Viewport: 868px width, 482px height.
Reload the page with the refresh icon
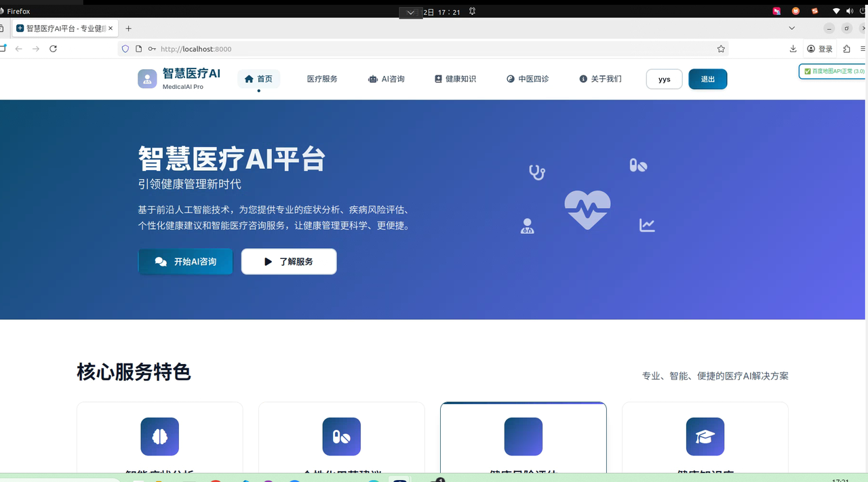click(x=53, y=49)
